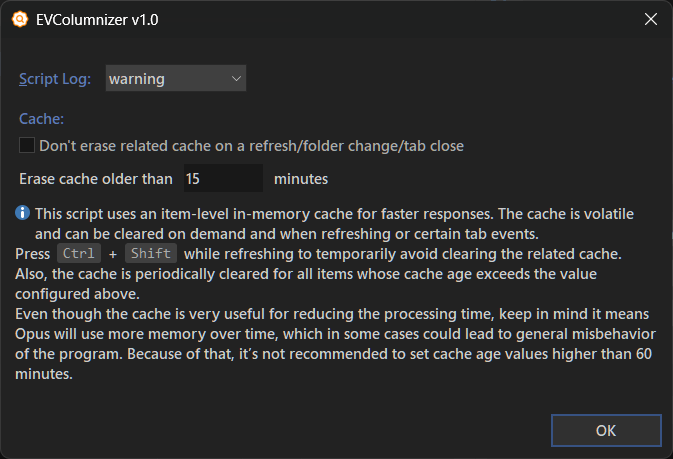Focus the cache age minutes field showing 15

222,179
